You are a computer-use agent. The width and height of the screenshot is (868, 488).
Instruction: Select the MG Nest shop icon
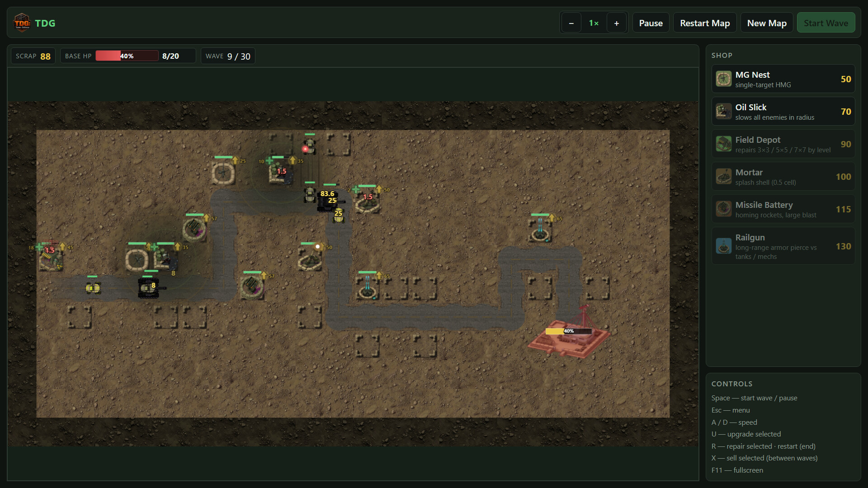(723, 79)
